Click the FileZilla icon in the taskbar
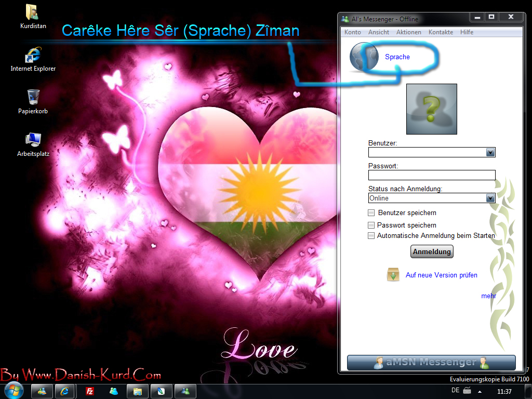532x399 pixels. [89, 391]
